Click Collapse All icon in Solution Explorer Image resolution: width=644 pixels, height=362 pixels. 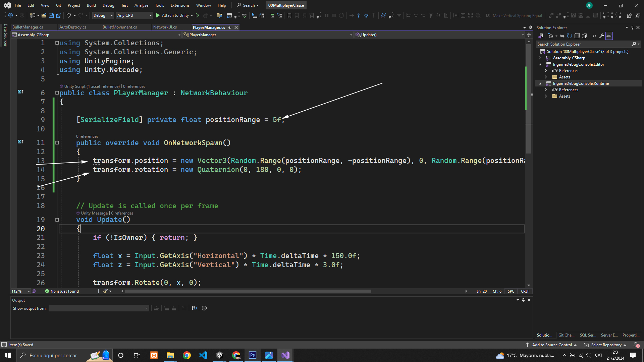[x=577, y=36]
